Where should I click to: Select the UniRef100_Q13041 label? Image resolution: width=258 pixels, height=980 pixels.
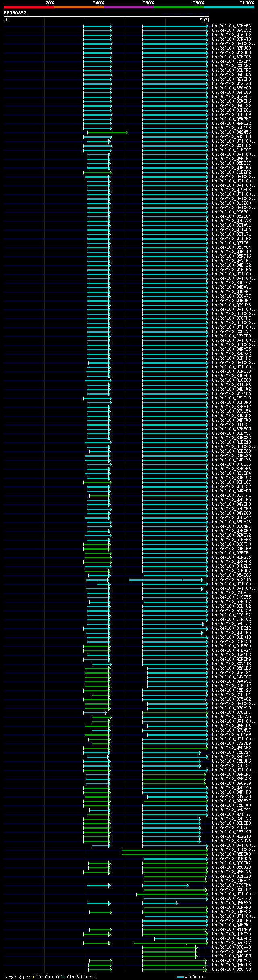231,496
